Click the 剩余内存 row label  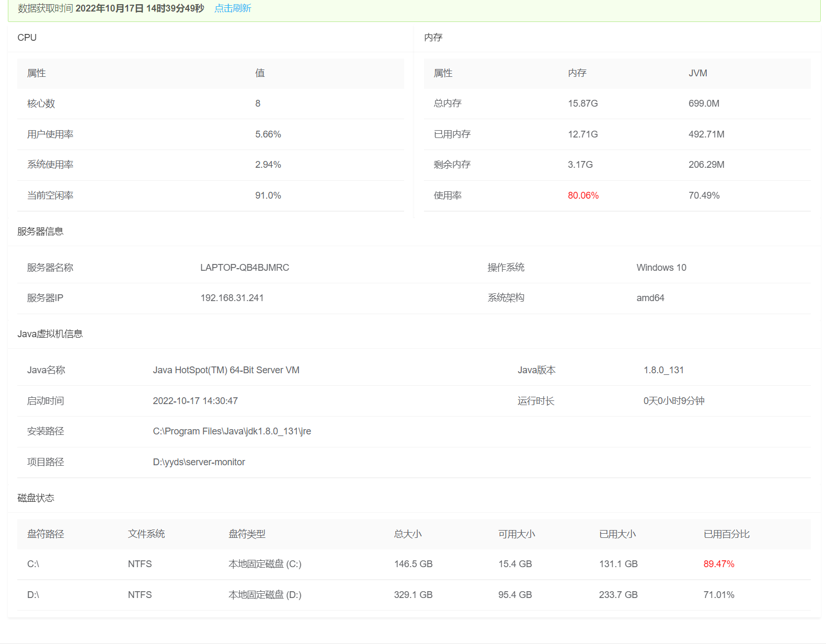point(452,165)
